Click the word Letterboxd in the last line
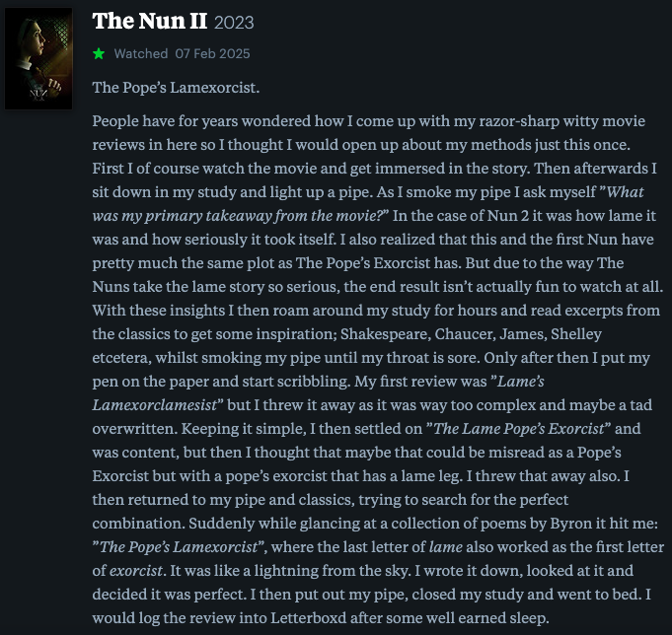 (x=309, y=618)
